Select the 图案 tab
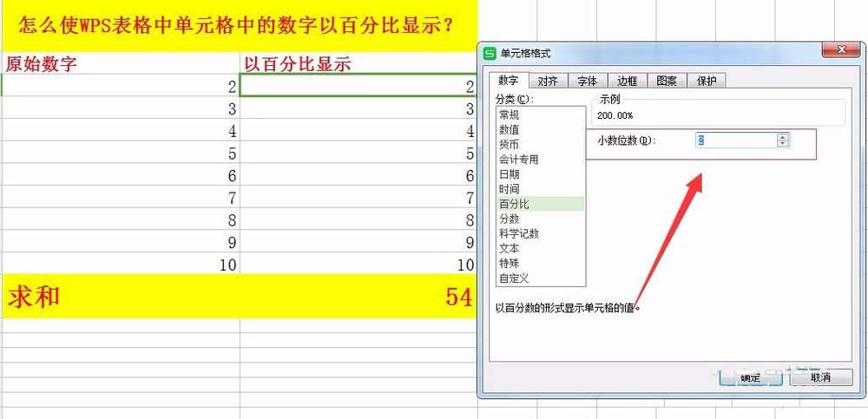 pos(667,81)
